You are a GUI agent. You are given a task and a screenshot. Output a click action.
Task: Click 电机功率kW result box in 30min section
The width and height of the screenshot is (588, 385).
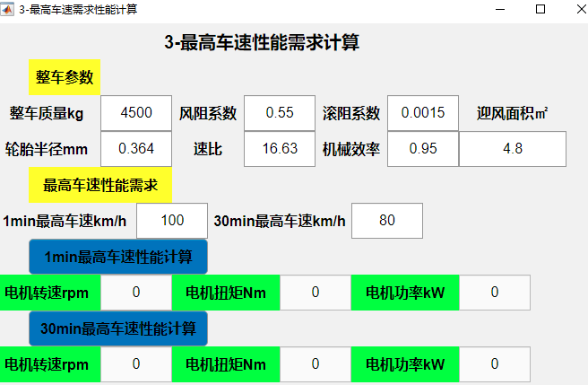coord(495,364)
